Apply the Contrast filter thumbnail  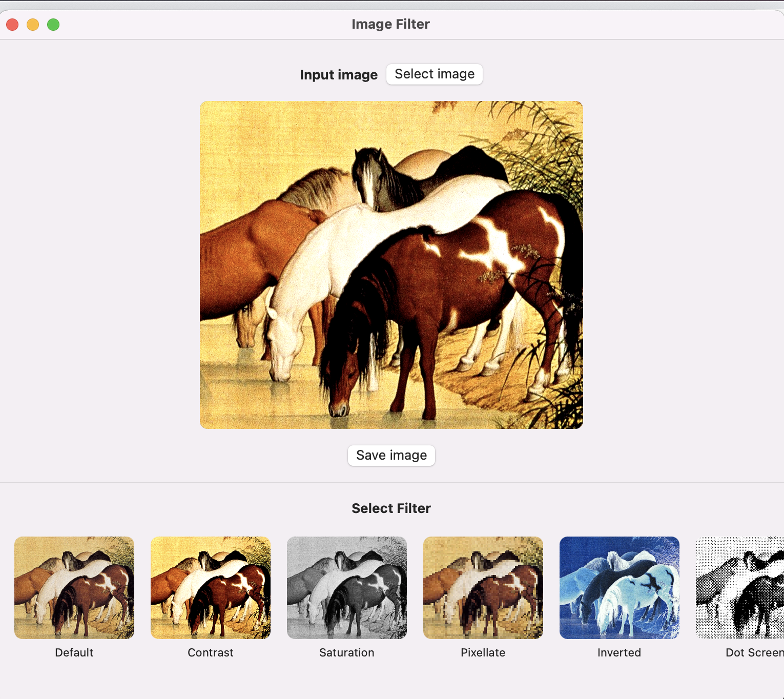point(211,587)
